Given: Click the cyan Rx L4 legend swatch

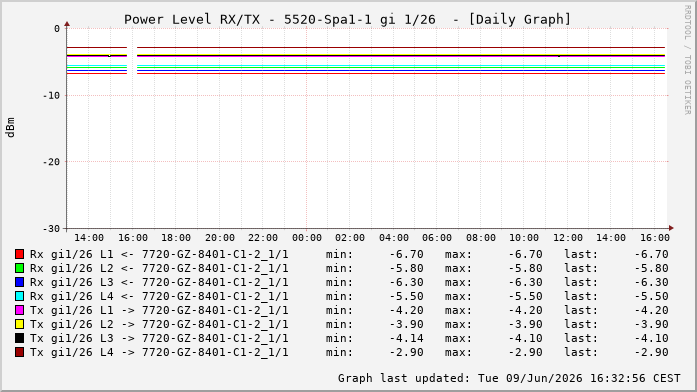Looking at the screenshot, I should point(19,296).
